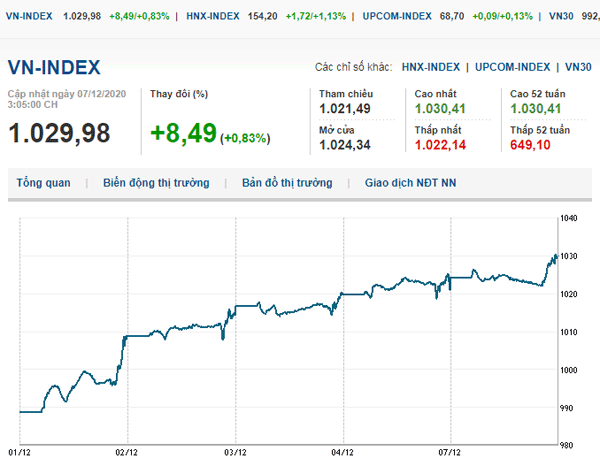Screen dimensions: 600x466
Task: Click the Thay đổi (%) label
Action: [179, 94]
